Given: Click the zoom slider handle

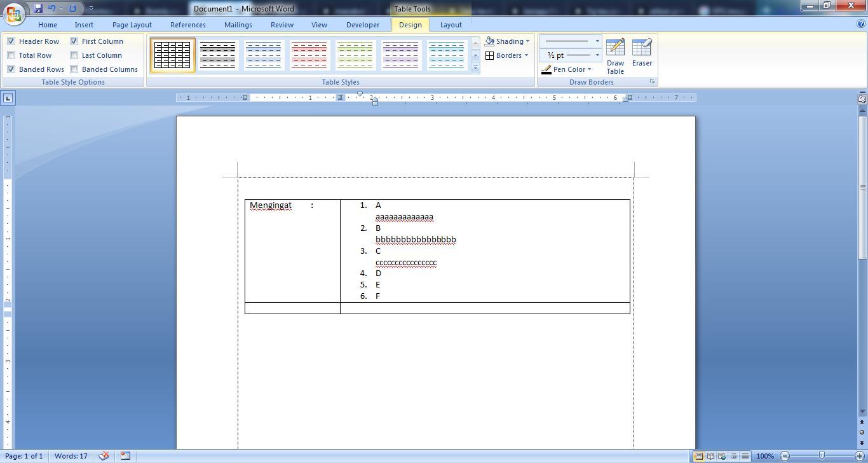Looking at the screenshot, I should [x=822, y=456].
